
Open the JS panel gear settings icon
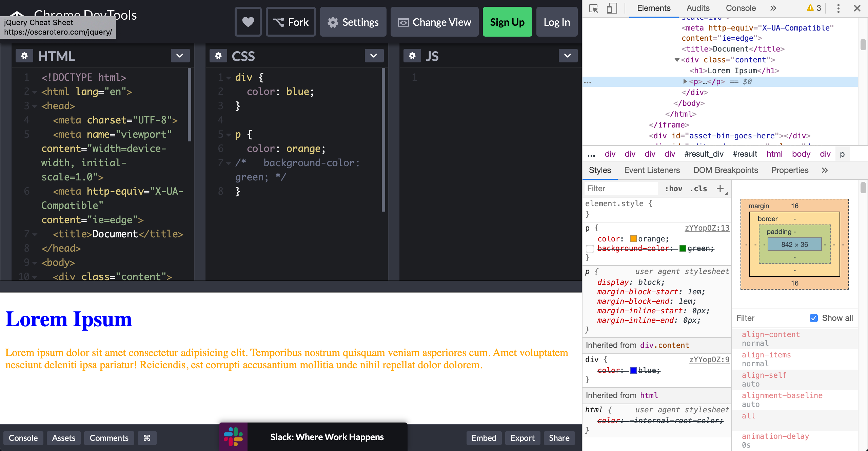(x=412, y=56)
